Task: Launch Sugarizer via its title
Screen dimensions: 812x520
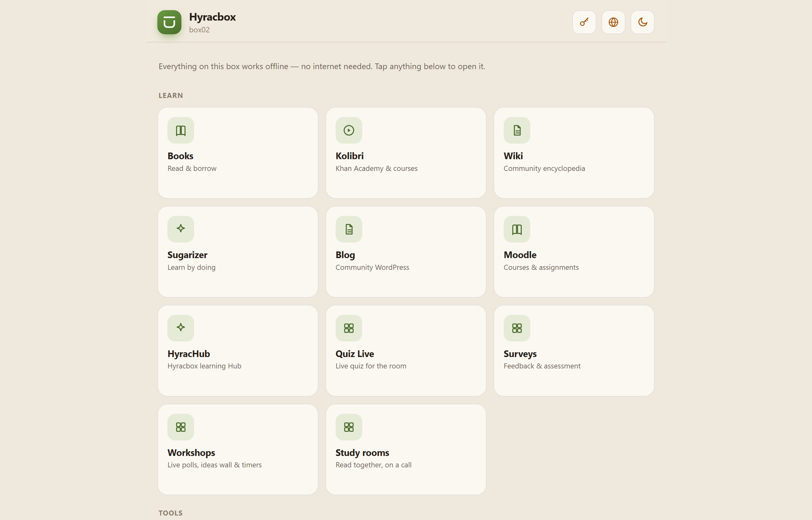Action: pos(187,255)
